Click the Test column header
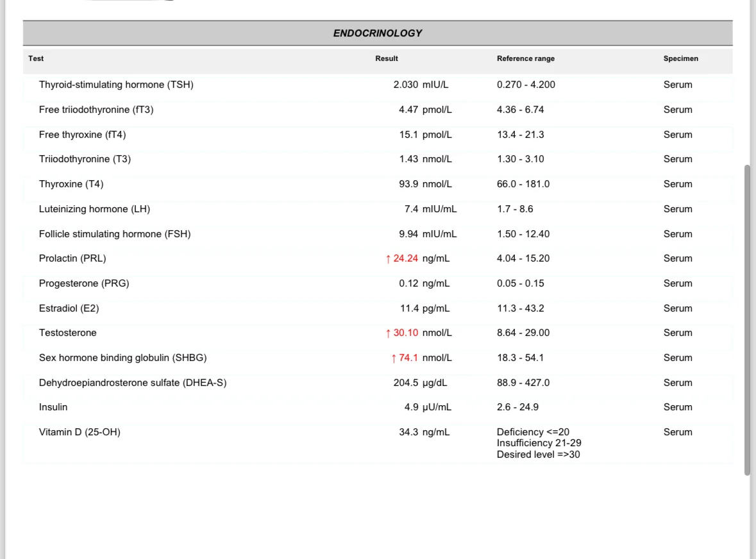This screenshot has height=559, width=756. pyautogui.click(x=37, y=58)
